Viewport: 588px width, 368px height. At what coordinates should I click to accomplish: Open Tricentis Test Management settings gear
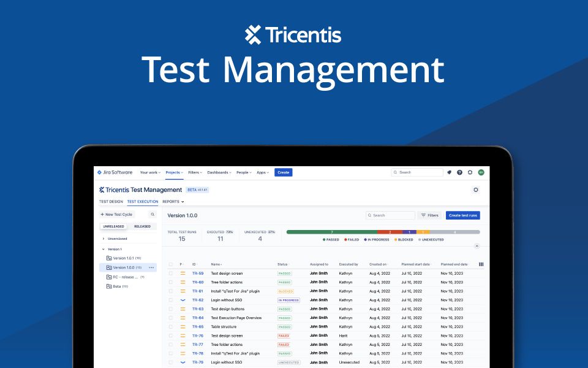pos(475,190)
